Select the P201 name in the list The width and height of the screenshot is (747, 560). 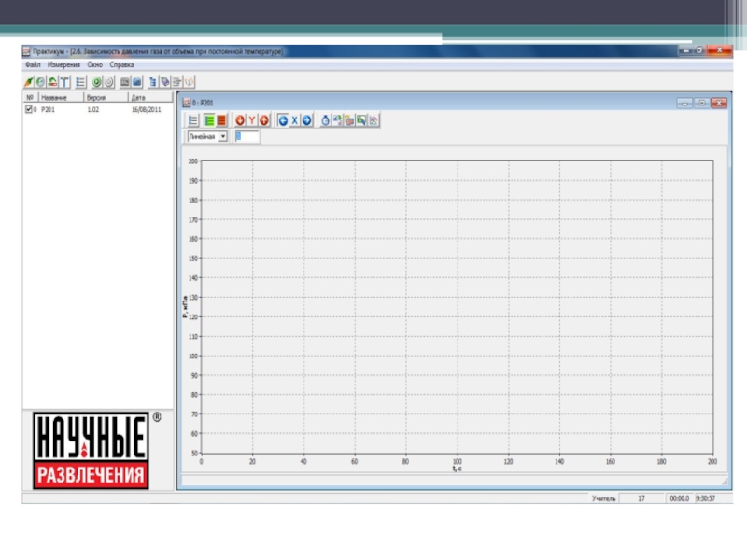pos(49,109)
